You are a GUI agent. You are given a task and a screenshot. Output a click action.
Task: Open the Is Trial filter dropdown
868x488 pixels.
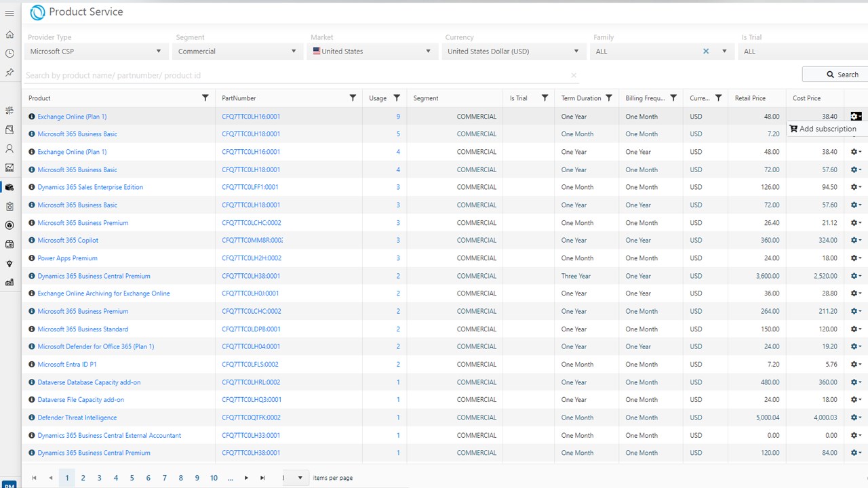coord(804,52)
